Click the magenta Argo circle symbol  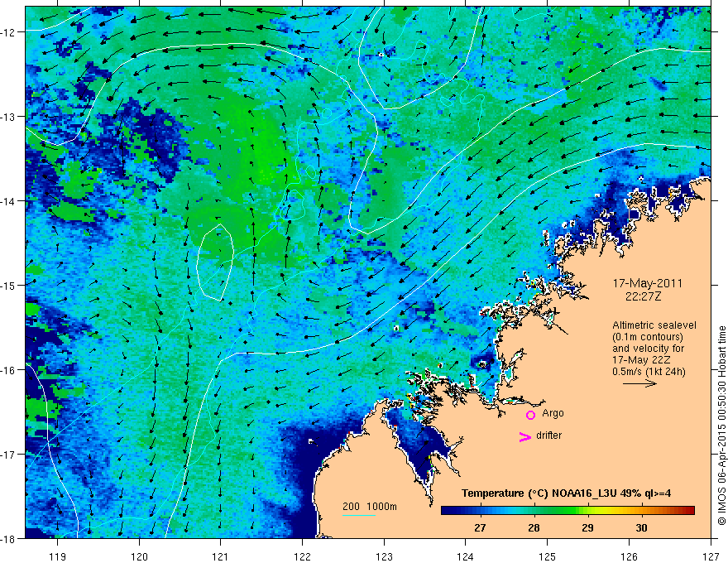[530, 415]
